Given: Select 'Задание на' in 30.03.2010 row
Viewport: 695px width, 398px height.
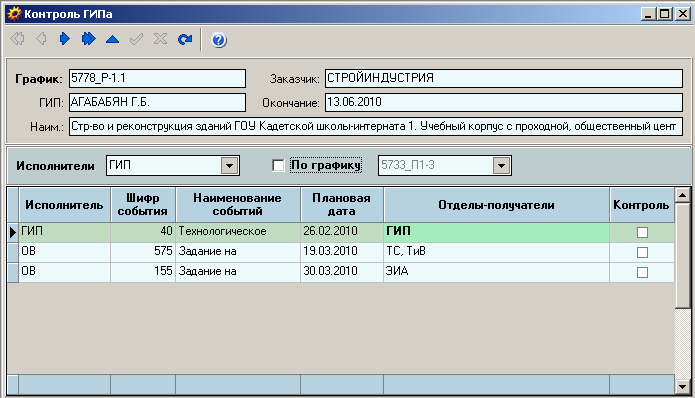Looking at the screenshot, I should [238, 272].
